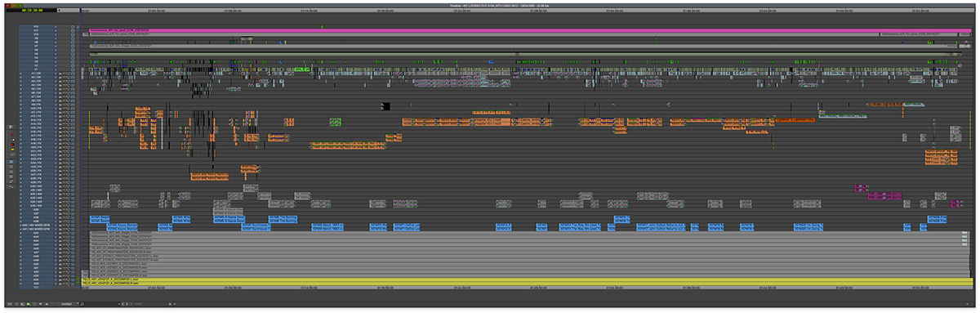Click the track monitor square on V1 row
The height and width of the screenshot is (313, 980).
pos(73,69)
